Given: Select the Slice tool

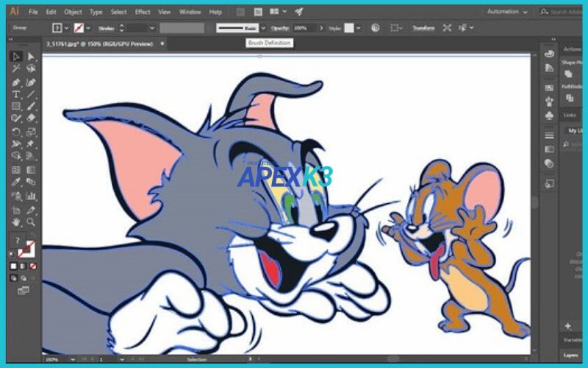Looking at the screenshot, I should [x=31, y=210].
